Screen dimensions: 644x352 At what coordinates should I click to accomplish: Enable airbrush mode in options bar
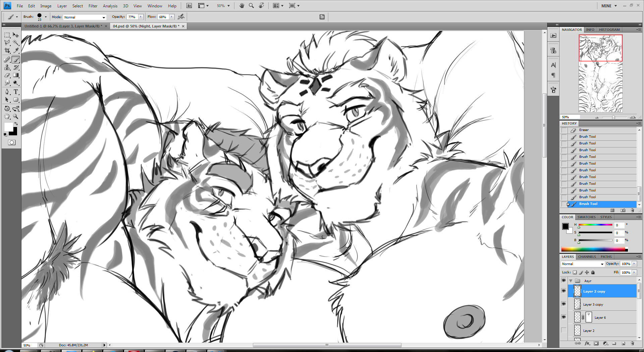[x=181, y=17]
